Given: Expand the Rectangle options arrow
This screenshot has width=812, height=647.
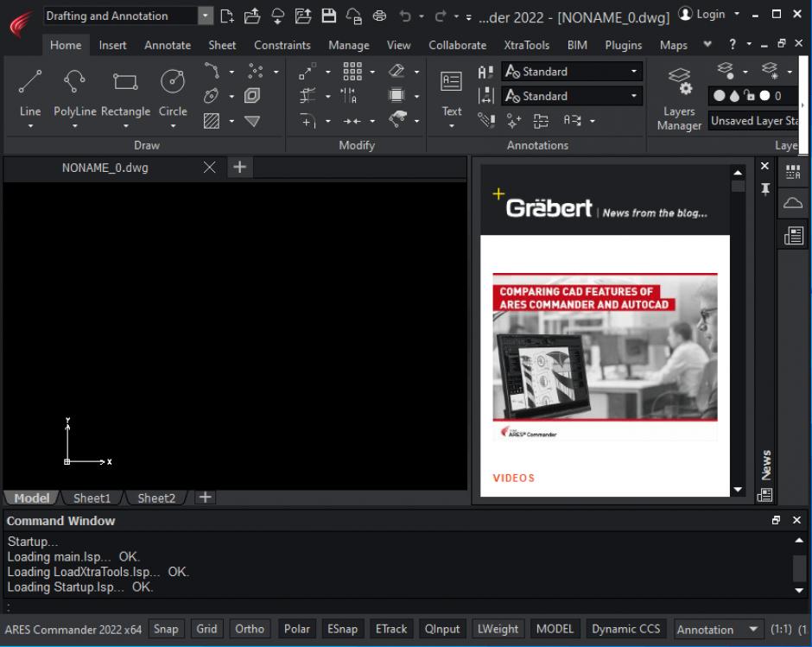Looking at the screenshot, I should [125, 126].
